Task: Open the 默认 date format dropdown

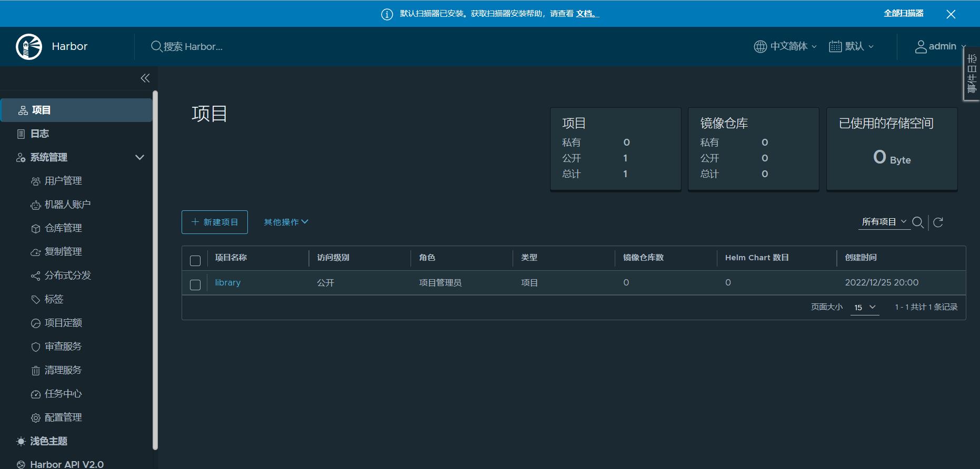Action: click(x=851, y=46)
